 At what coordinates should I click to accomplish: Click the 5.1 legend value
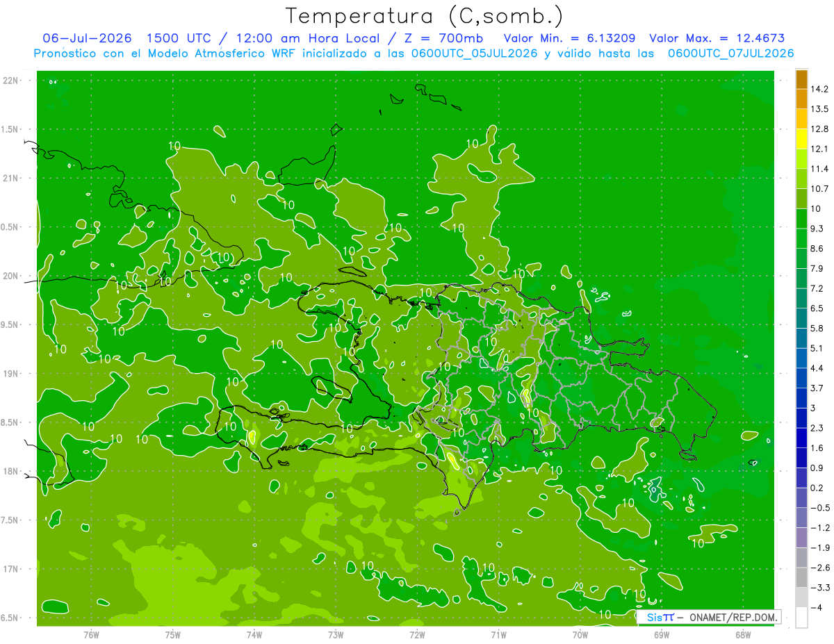click(817, 348)
